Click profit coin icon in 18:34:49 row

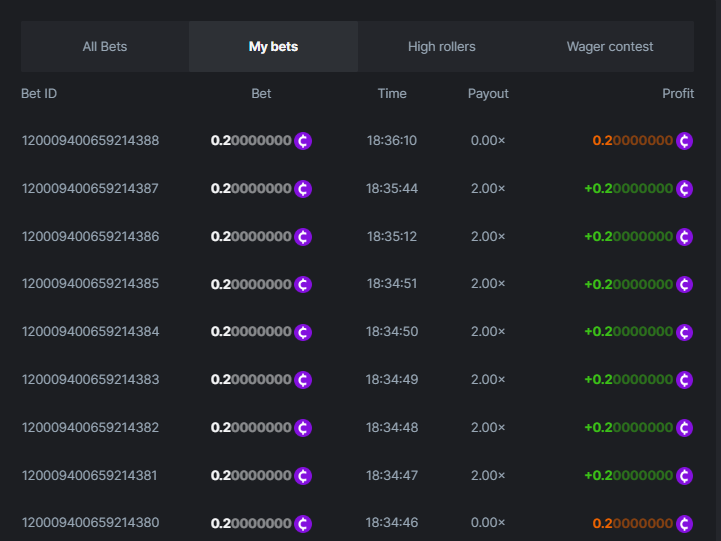[x=684, y=380]
